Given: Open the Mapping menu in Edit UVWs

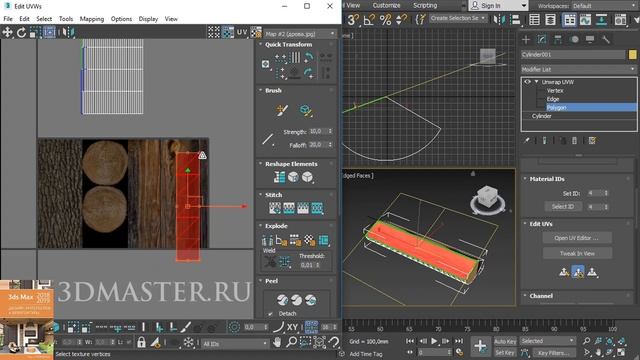Looking at the screenshot, I should click(92, 19).
